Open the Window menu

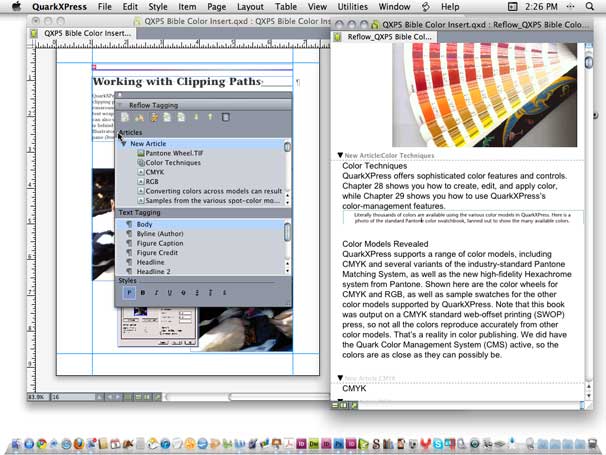click(x=394, y=7)
